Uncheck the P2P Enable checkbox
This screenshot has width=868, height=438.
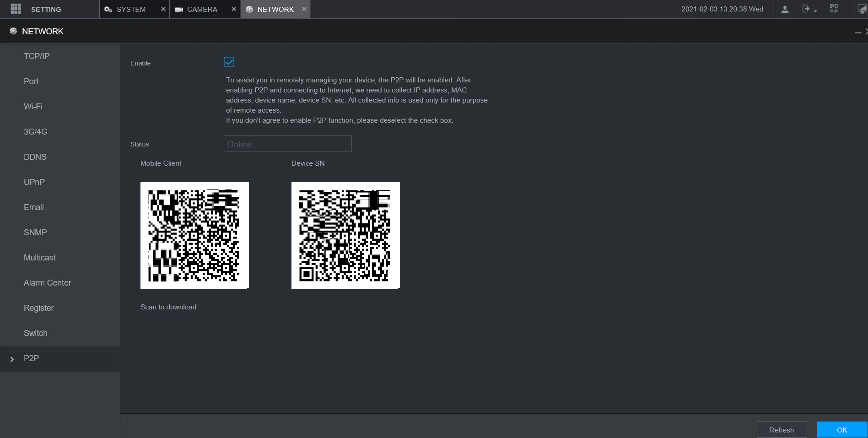tap(229, 62)
